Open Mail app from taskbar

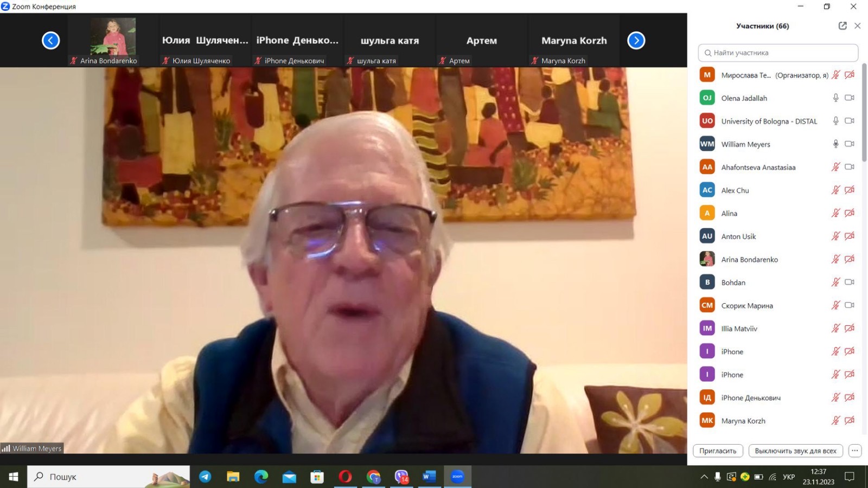pos(289,477)
